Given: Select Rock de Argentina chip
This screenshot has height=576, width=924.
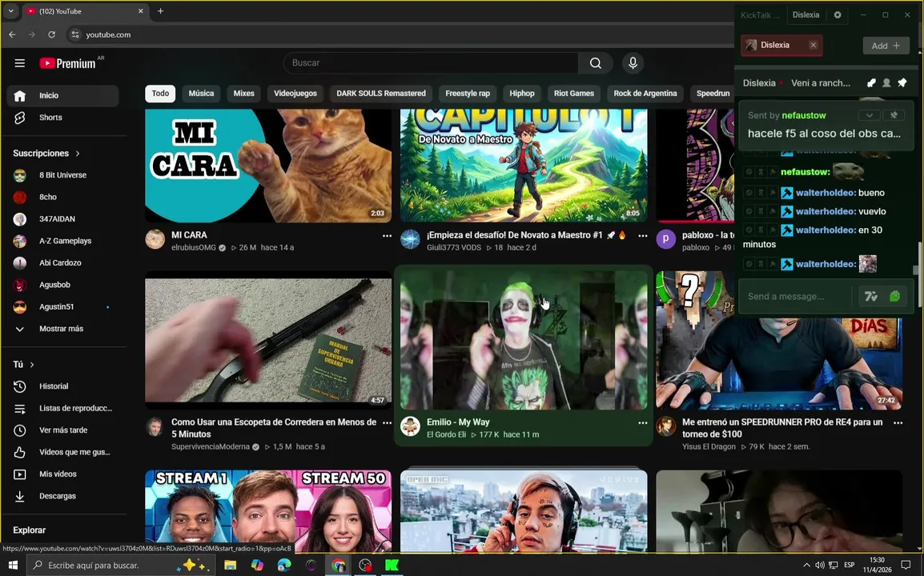Looking at the screenshot, I should click(x=645, y=94).
